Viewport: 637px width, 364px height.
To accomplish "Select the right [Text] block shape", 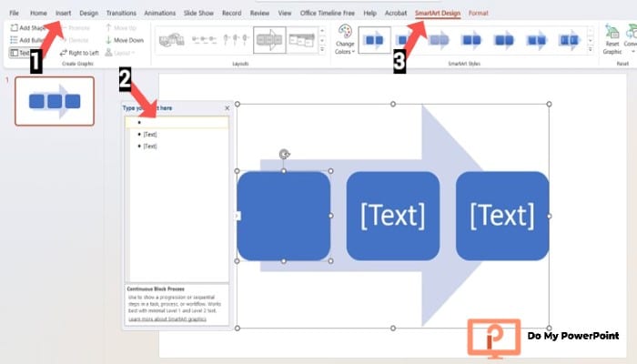I will 502,217.
